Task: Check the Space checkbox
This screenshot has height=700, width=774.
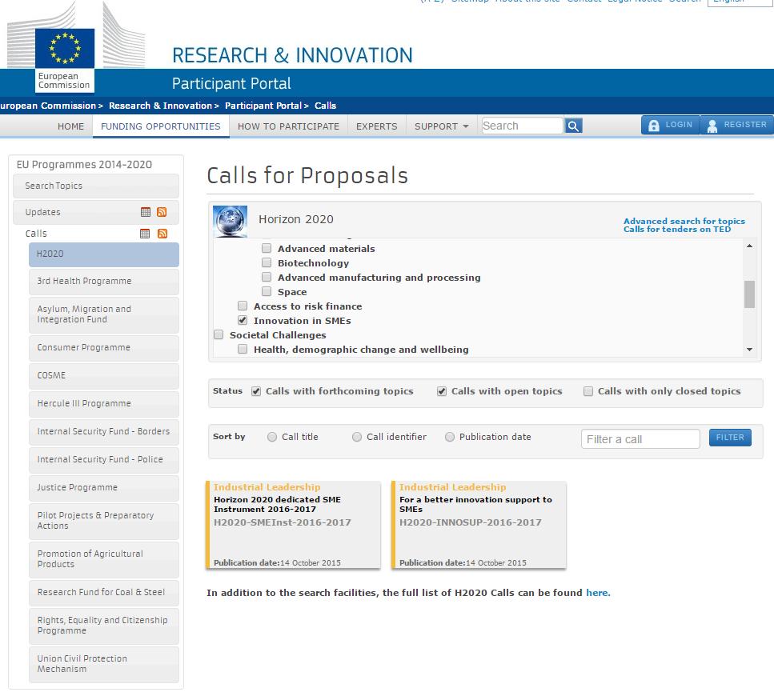Action: click(267, 291)
